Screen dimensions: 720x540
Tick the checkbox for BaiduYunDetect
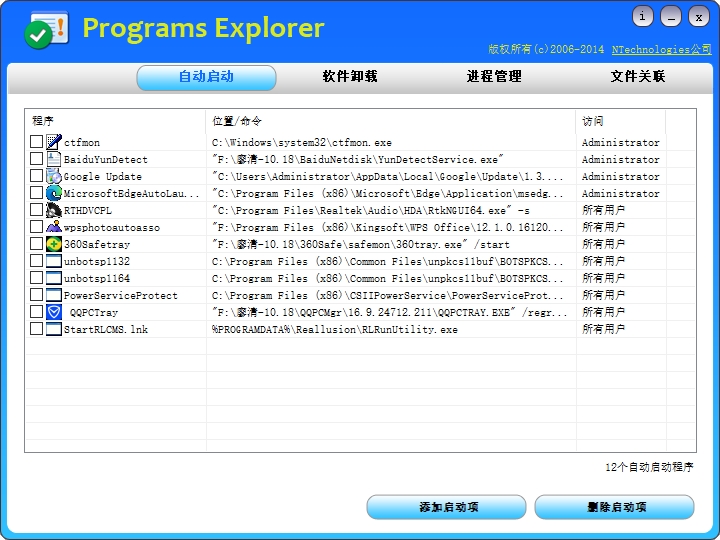pyautogui.click(x=37, y=159)
